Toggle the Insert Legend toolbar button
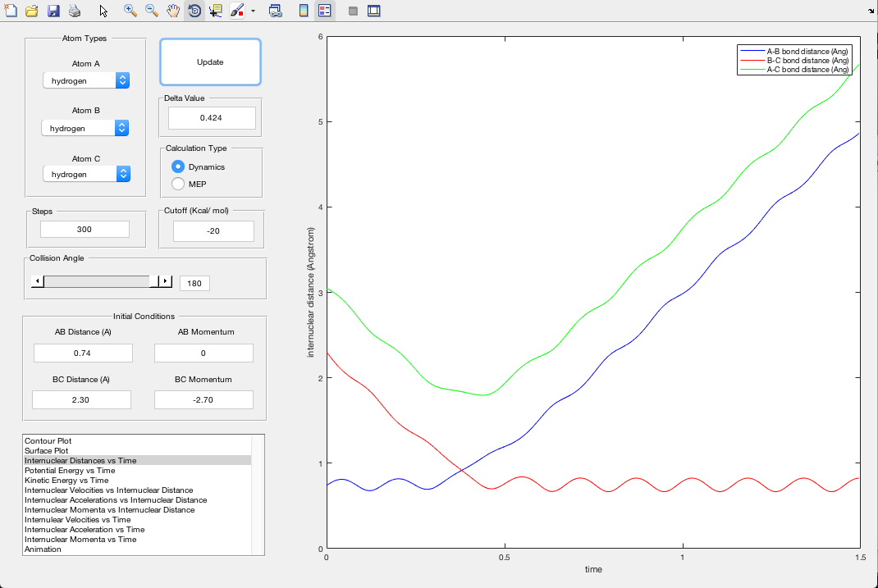Viewport: 878px width, 588px height. pyautogui.click(x=324, y=11)
